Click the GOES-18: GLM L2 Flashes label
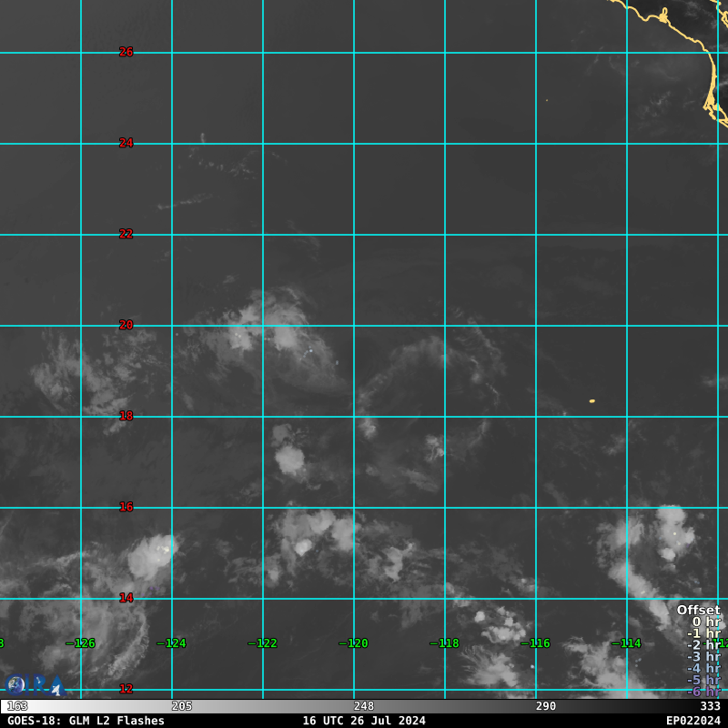Viewport: 728px width, 728px height. pyautogui.click(x=86, y=721)
